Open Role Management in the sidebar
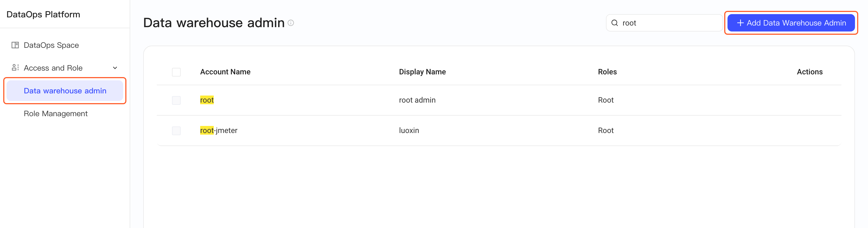Viewport: 868px width, 228px height. [56, 114]
